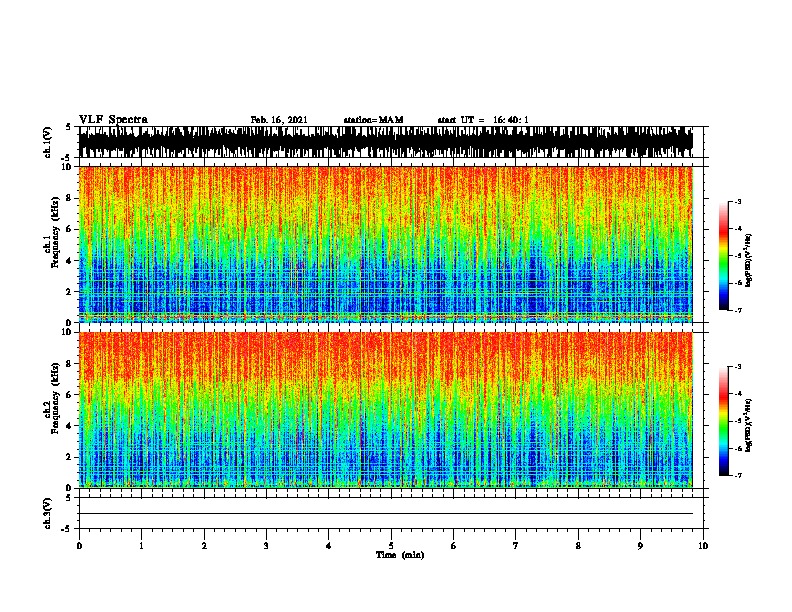This screenshot has width=792, height=612.
Task: Click the "4" kHz tick on ch.1 frequency axis
Action: [70, 261]
